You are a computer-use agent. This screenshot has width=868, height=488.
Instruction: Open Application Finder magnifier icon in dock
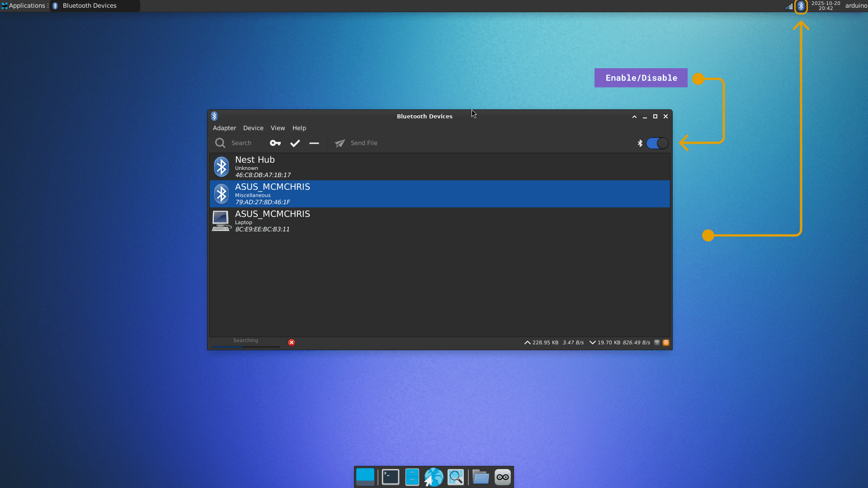click(456, 477)
